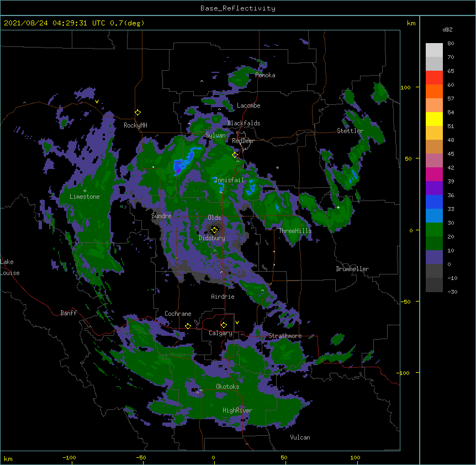The image size is (476, 465).
Task: Click the 45 value in the dBZ legend
Action: tap(451, 154)
